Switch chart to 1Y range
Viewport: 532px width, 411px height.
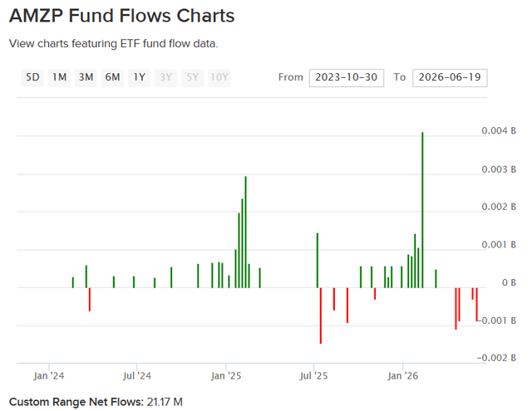tap(139, 77)
